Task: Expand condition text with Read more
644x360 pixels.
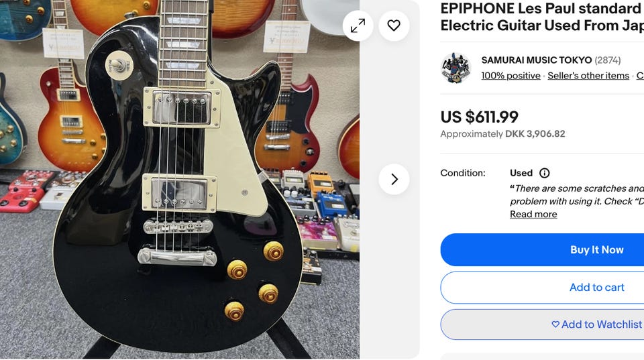Action: click(533, 215)
